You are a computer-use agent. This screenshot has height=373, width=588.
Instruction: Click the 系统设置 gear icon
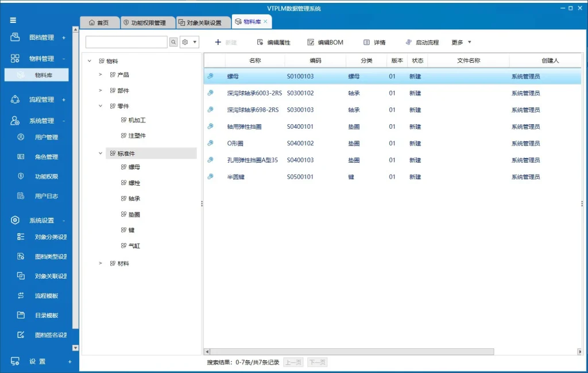pos(15,220)
